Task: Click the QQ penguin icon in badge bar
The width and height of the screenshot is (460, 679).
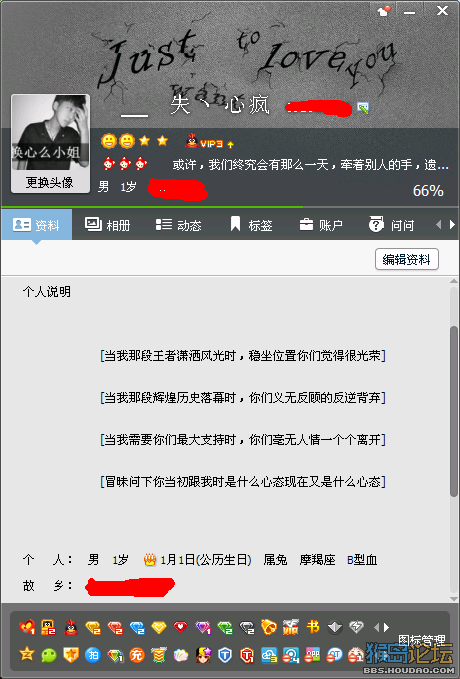Action: pos(71,627)
